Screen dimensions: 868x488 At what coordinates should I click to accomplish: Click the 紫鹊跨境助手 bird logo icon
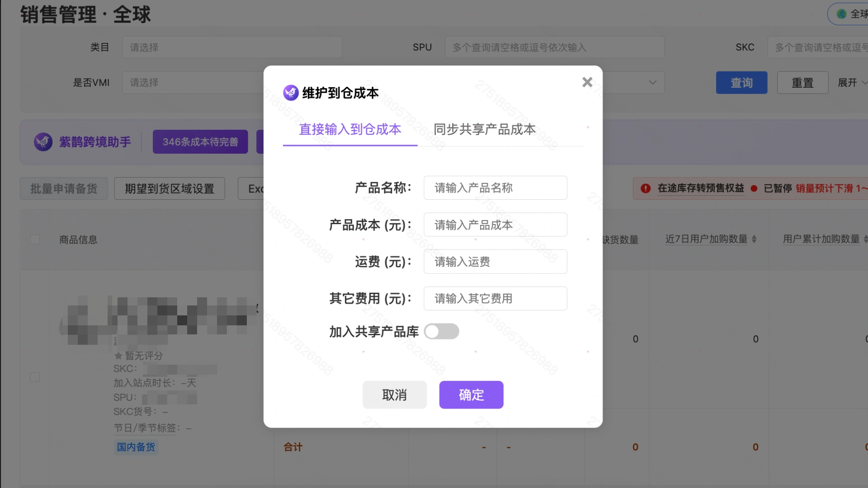pyautogui.click(x=43, y=142)
